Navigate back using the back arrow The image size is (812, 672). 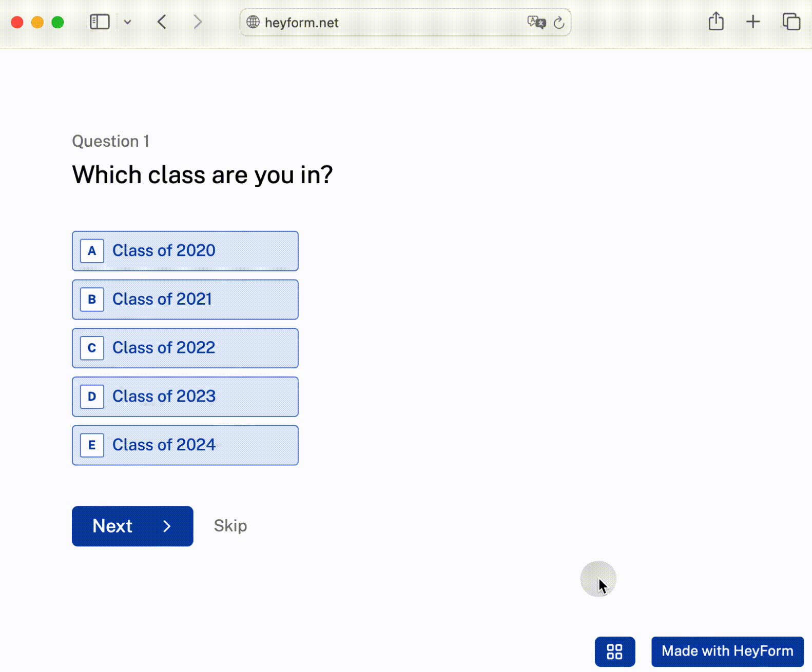coord(162,22)
